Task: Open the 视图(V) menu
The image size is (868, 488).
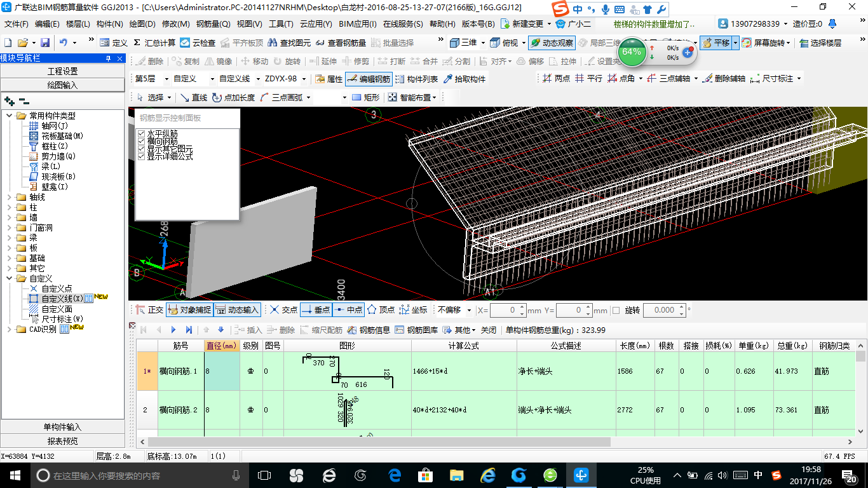Action: [249, 24]
